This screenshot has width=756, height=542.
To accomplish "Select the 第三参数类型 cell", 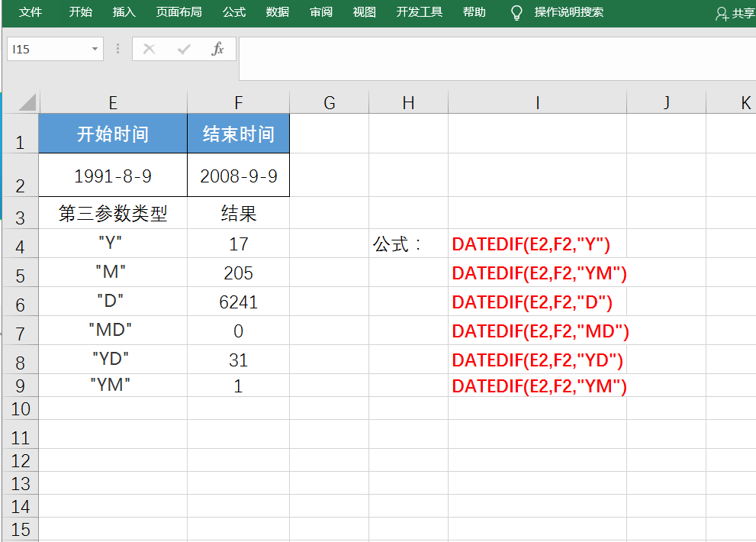I will [x=113, y=213].
